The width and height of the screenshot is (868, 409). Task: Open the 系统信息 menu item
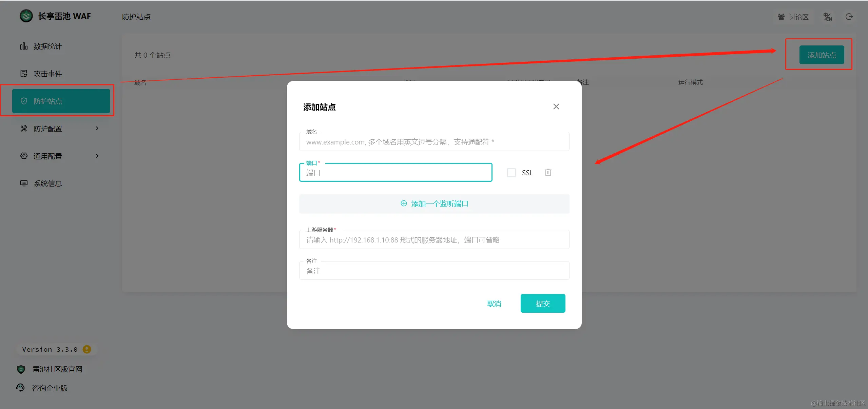[47, 183]
